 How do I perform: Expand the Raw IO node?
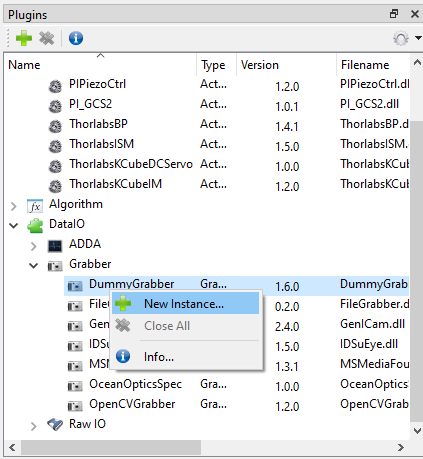34,426
